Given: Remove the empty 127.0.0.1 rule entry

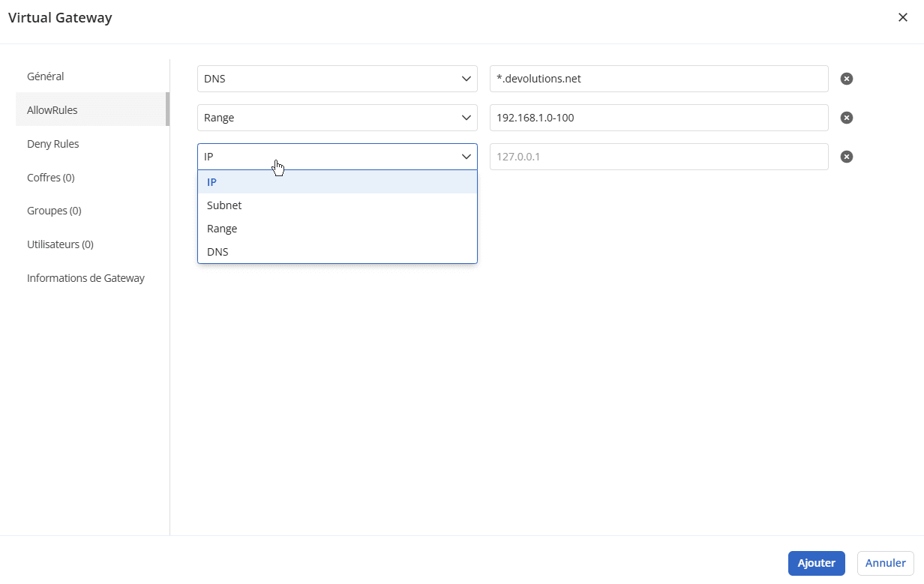Looking at the screenshot, I should 846,156.
